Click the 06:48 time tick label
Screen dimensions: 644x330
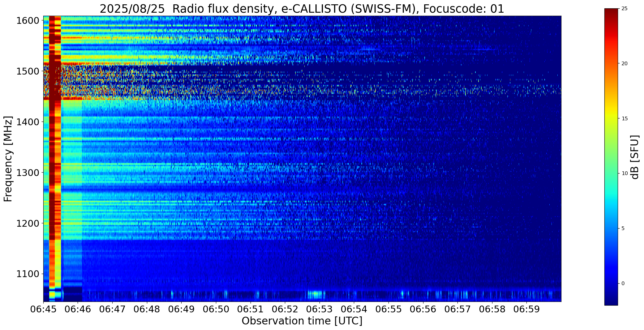click(147, 309)
